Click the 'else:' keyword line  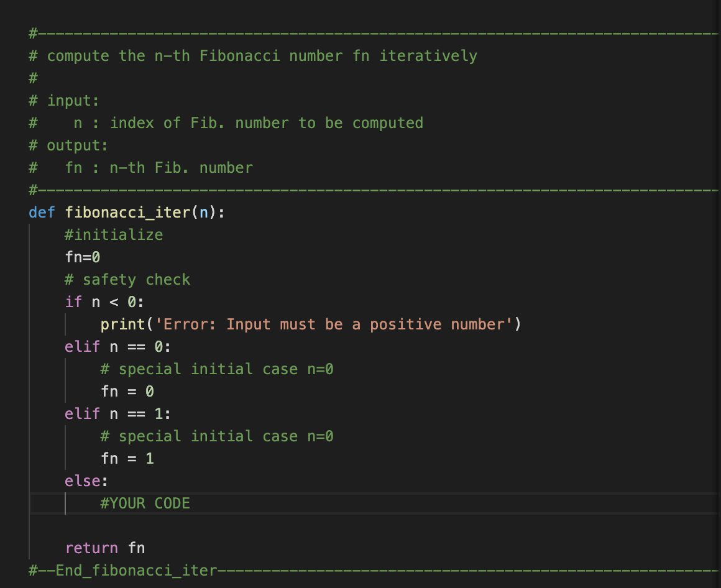tap(86, 481)
